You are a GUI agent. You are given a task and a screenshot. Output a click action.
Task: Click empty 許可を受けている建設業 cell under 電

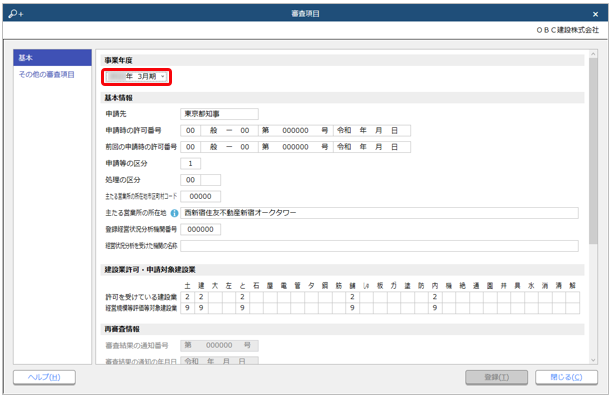click(x=284, y=297)
